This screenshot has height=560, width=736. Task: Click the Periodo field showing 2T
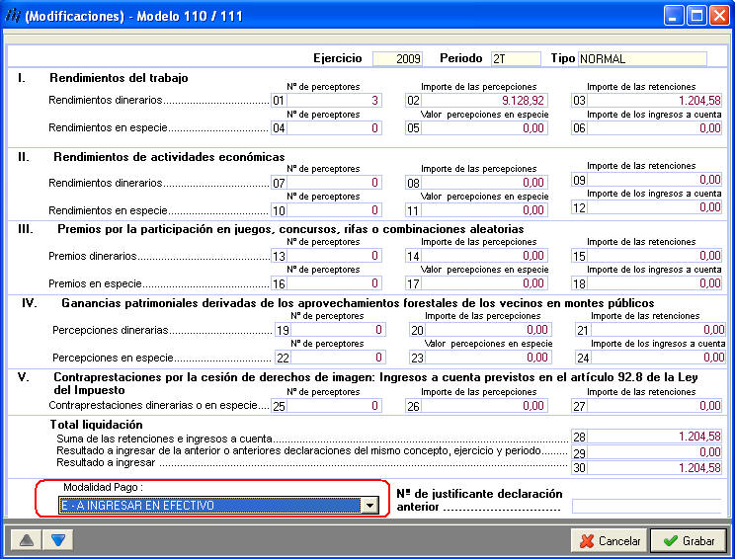tap(516, 58)
